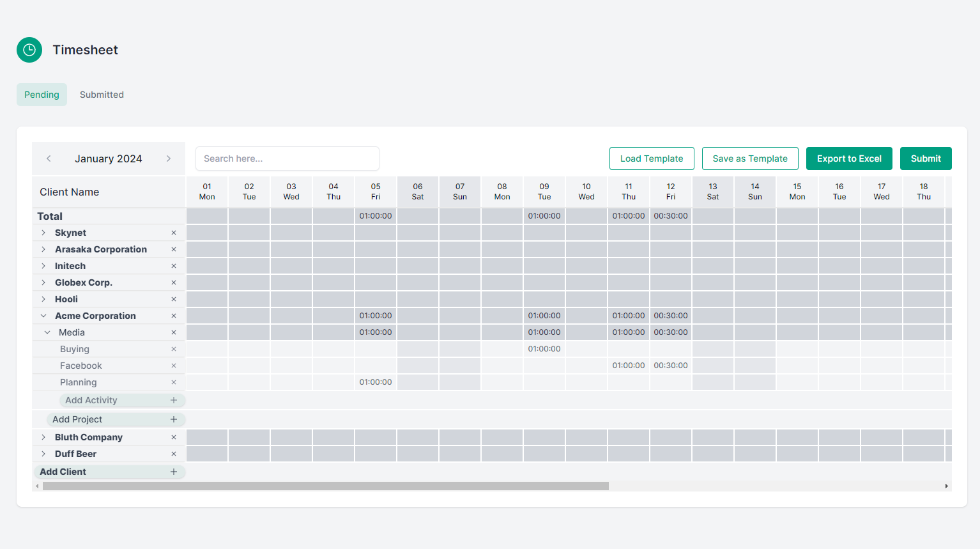Go to previous month arrow
The image size is (980, 549).
pyautogui.click(x=49, y=159)
